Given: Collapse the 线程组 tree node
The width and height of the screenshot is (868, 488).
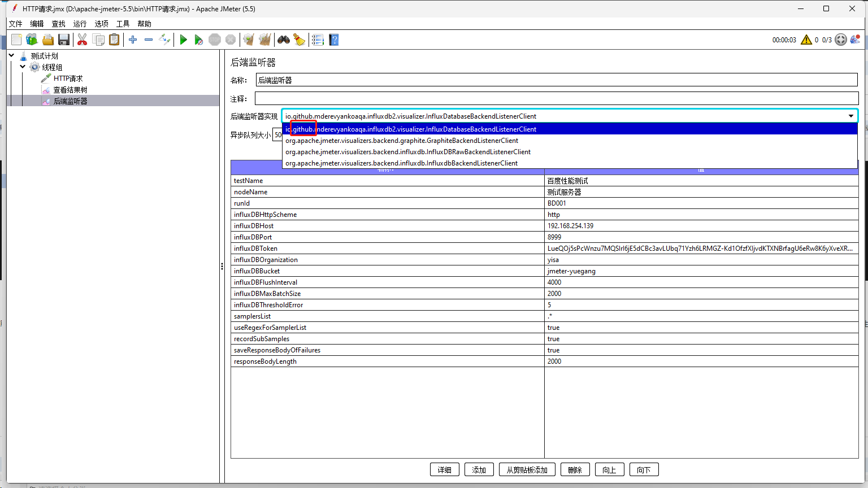Looking at the screenshot, I should (23, 67).
